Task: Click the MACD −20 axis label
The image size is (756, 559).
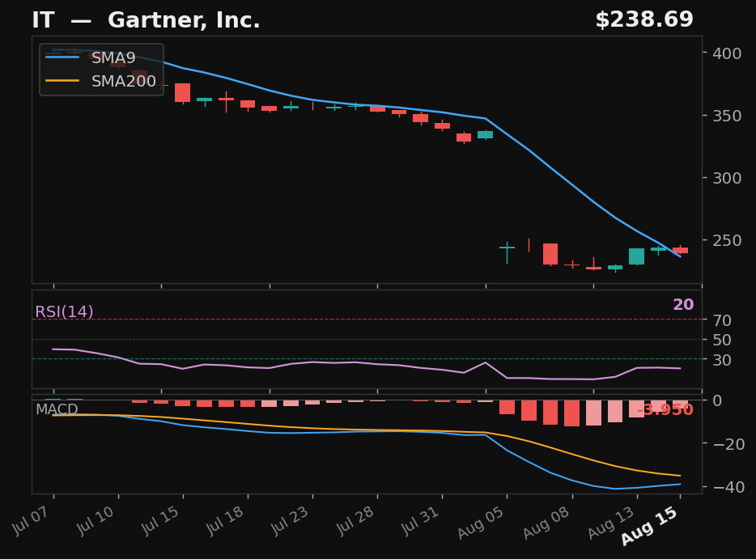Action: click(728, 444)
